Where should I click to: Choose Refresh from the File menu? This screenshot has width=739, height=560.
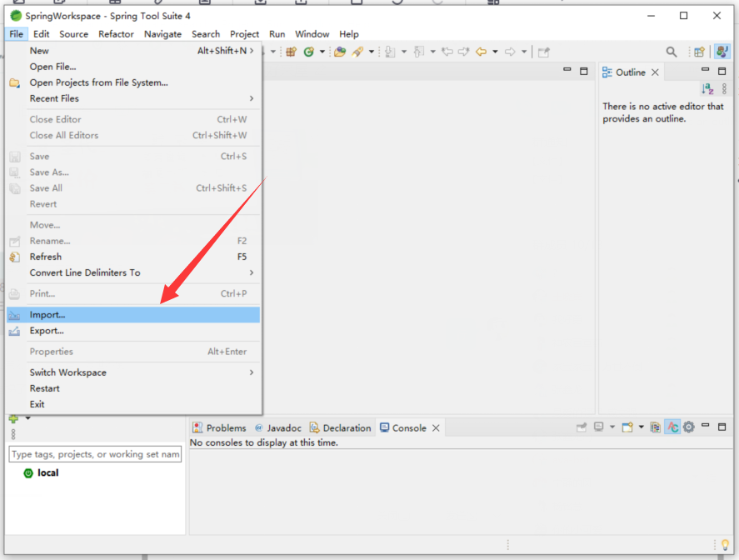point(133,257)
